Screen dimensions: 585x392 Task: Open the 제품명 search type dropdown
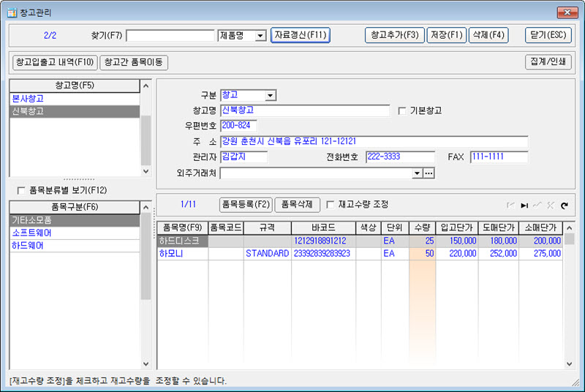click(x=260, y=36)
